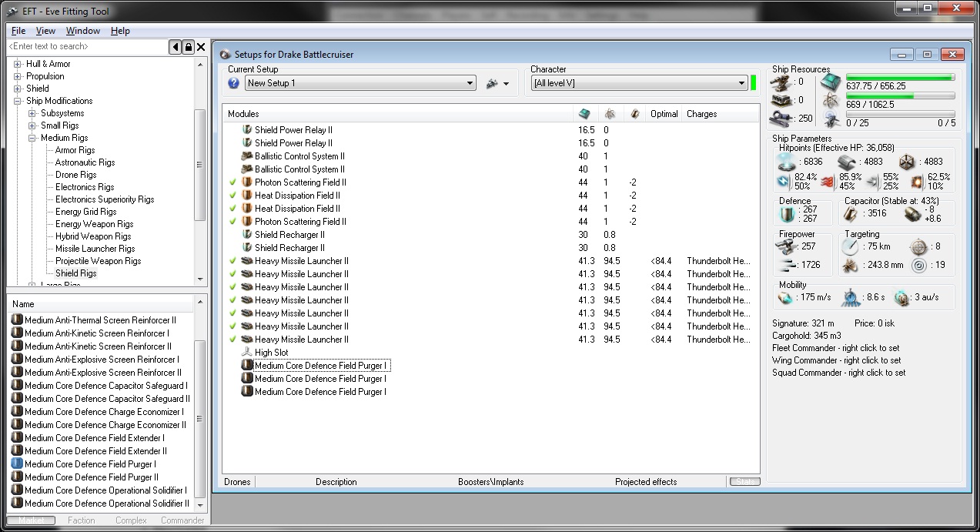Click the Optimal column header

coord(664,114)
